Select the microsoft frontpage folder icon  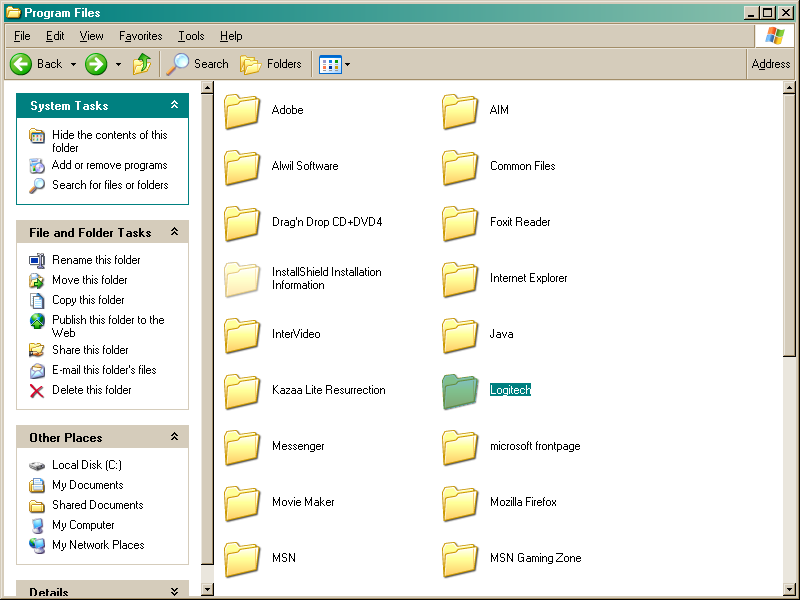tap(460, 447)
